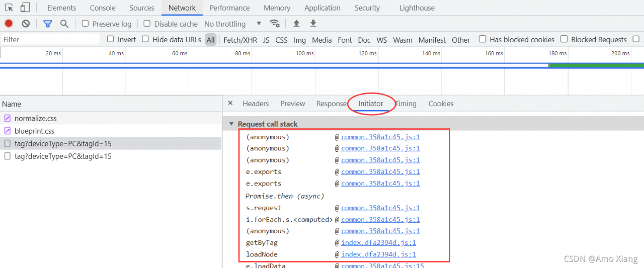Check Hide data URLs checkbox
The image size is (644, 268).
click(x=145, y=39)
